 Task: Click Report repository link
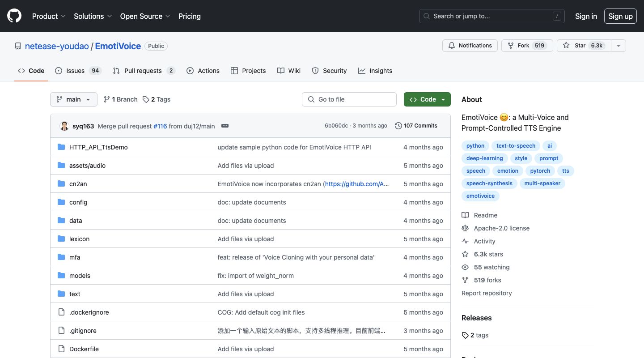tap(487, 293)
